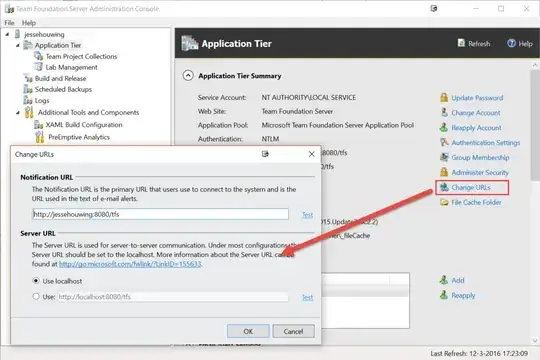Open the File menu
The height and width of the screenshot is (360, 540).
tap(9, 23)
